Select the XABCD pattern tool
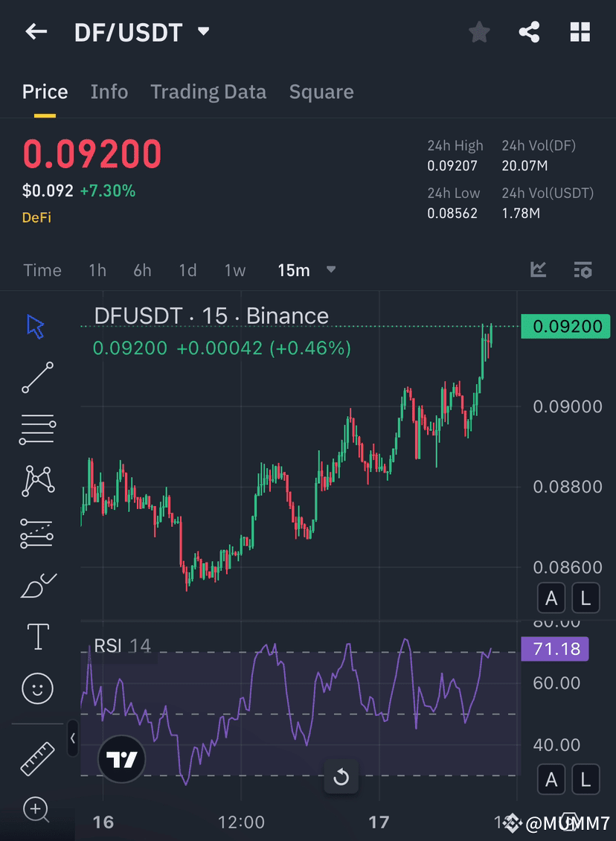This screenshot has width=616, height=841. click(x=37, y=481)
